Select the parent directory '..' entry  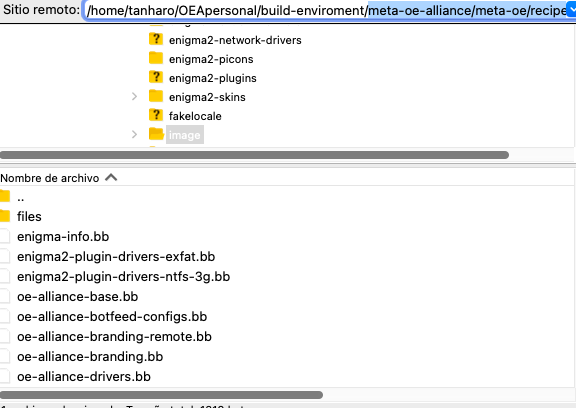(x=21, y=198)
